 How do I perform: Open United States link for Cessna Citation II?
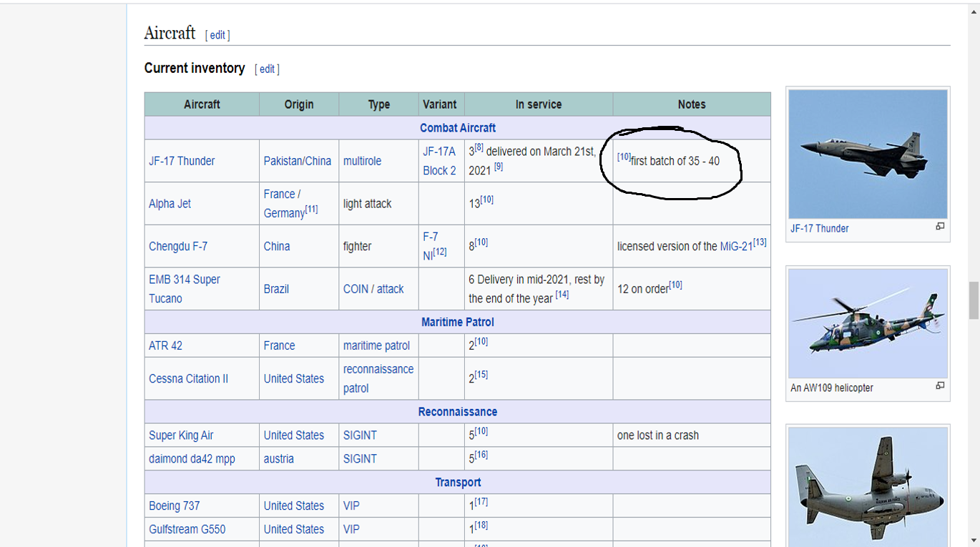tap(294, 379)
